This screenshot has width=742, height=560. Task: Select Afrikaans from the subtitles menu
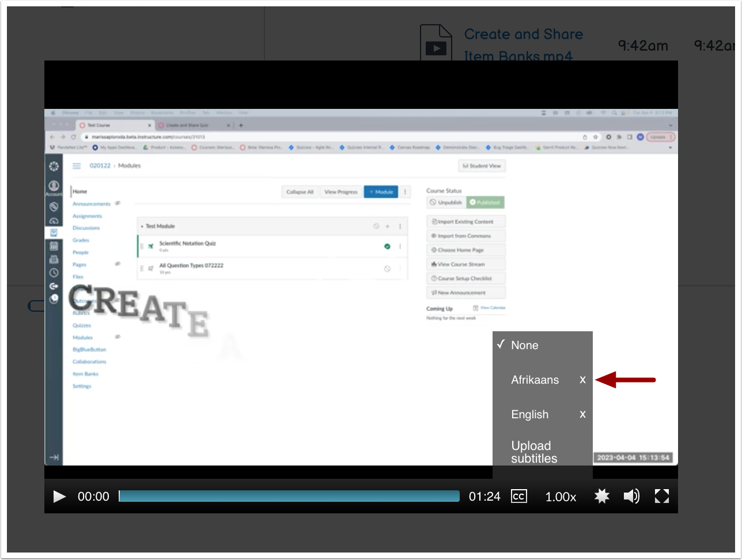[535, 380]
